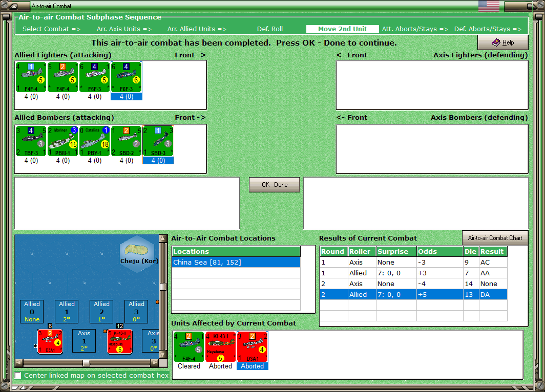Click the map horizontal scrollbar thumb
The height and width of the screenshot is (392, 545).
point(86,363)
